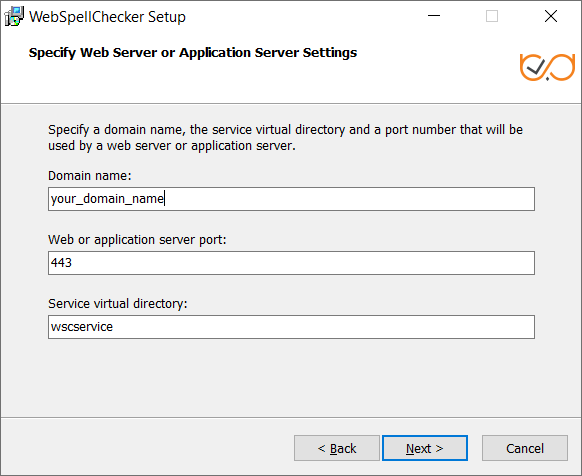The height and width of the screenshot is (476, 582).
Task: Click the "Specify Web Server or Application Server Settings" heading
Action: pos(193,53)
